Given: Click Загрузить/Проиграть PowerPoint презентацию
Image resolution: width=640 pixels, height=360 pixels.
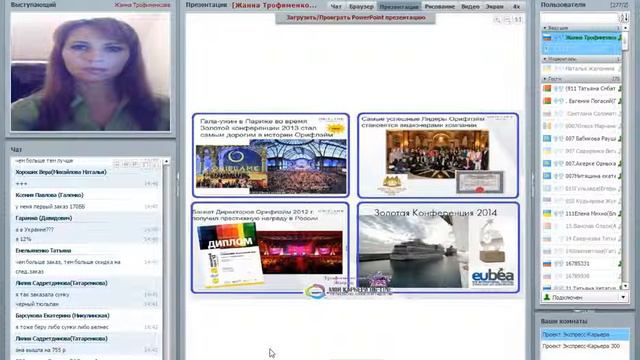Looking at the screenshot, I should click(x=355, y=18).
